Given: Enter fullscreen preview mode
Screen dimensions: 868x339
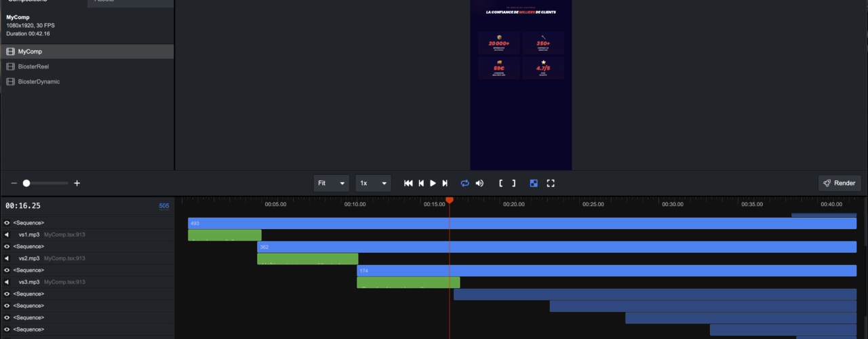Looking at the screenshot, I should (x=551, y=183).
